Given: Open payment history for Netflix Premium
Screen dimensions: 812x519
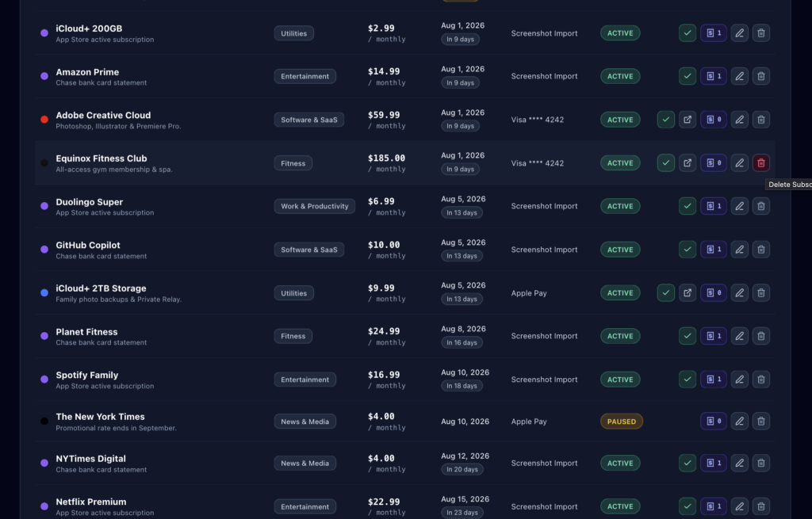Looking at the screenshot, I should click(x=714, y=506).
